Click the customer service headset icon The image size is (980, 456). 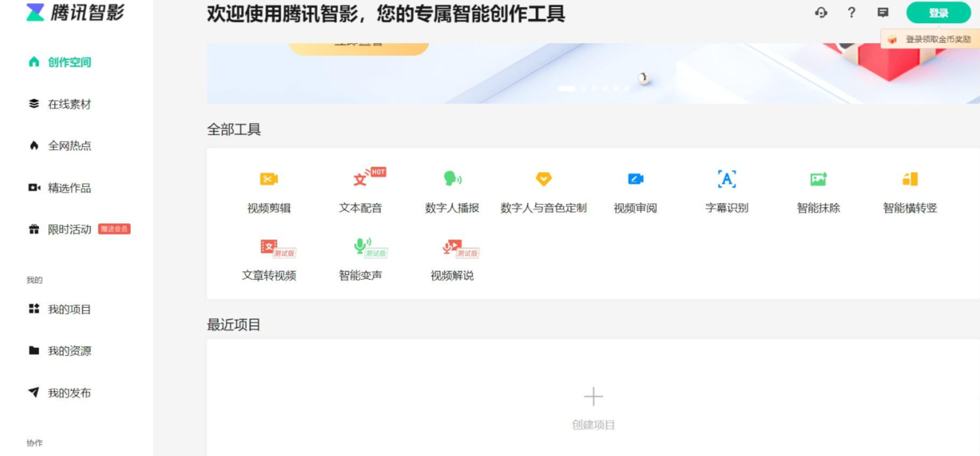click(x=821, y=12)
